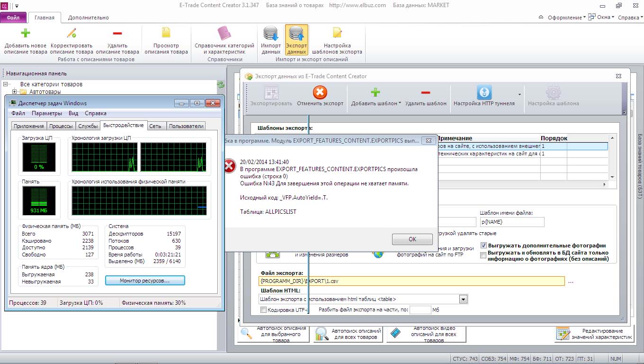This screenshot has height=364, width=644.
Task: Open 'Справка' menu in Task Manager
Action: 96,113
